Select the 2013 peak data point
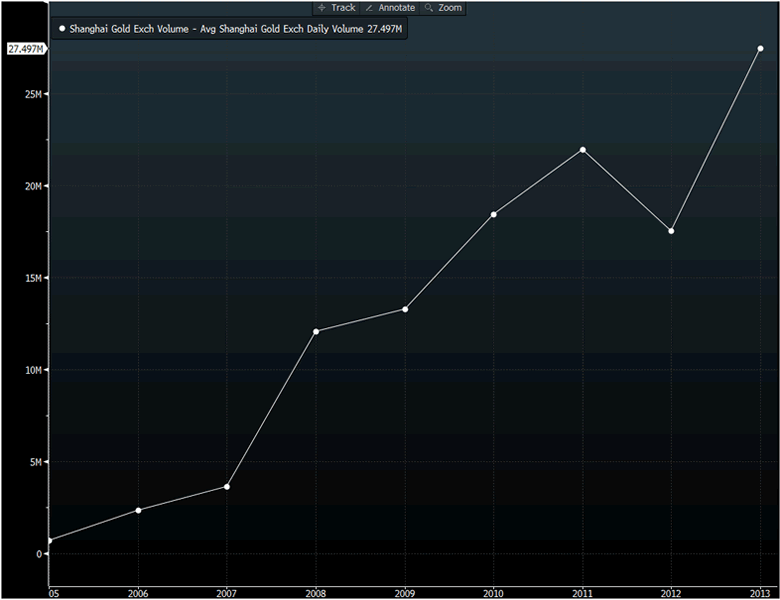Screen dimensions: 780x600 tap(760, 48)
